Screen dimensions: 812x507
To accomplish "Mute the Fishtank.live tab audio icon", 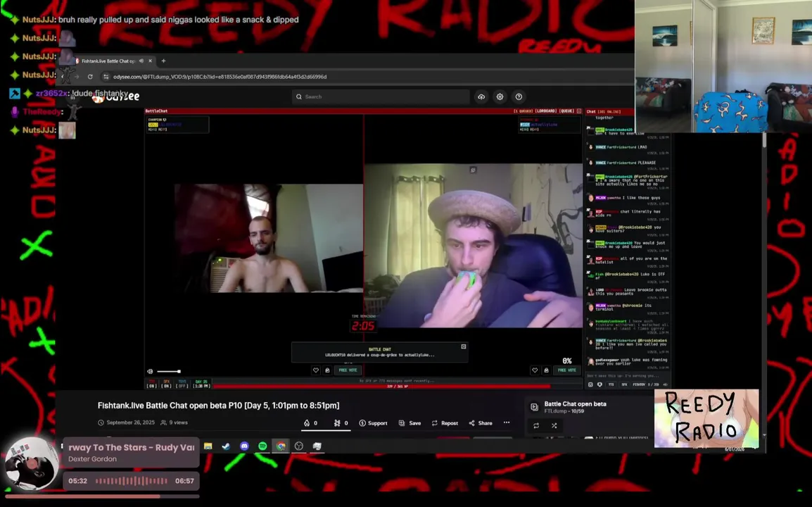I will 141,61.
